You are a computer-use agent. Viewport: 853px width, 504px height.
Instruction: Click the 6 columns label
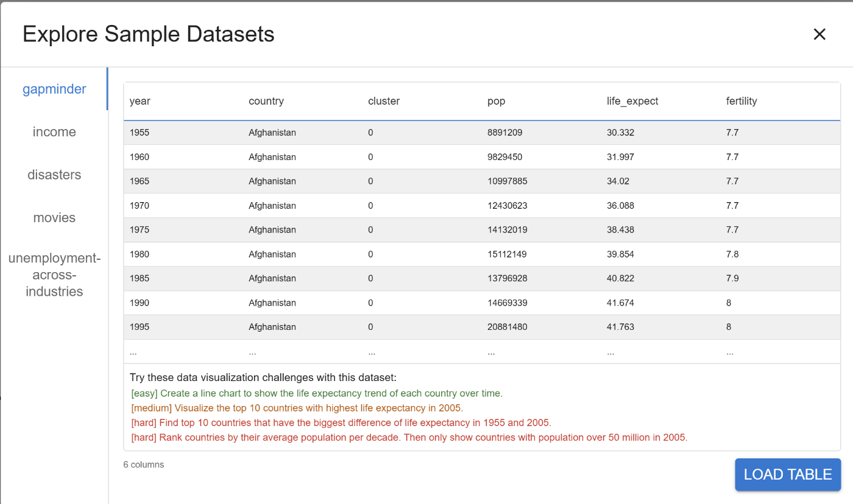(144, 464)
